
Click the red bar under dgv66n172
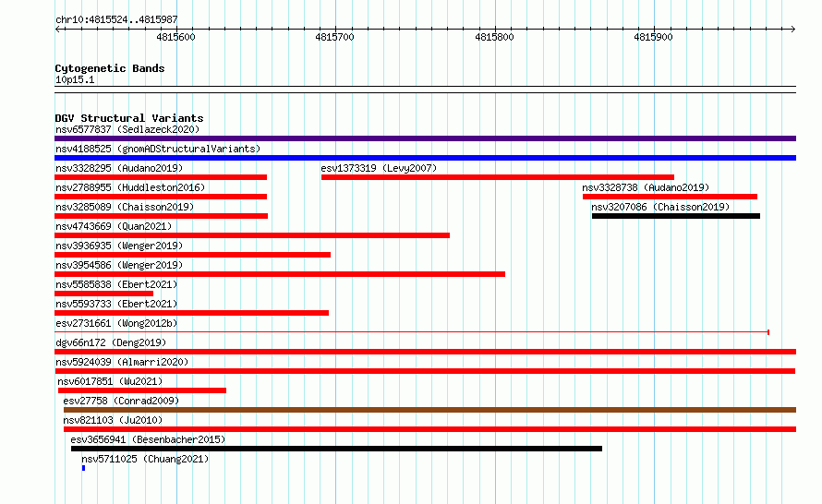click(425, 352)
